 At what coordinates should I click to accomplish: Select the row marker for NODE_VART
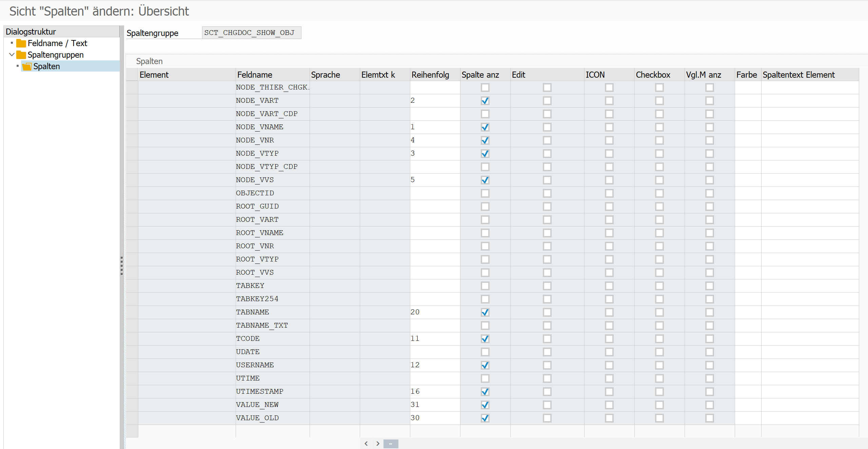132,101
